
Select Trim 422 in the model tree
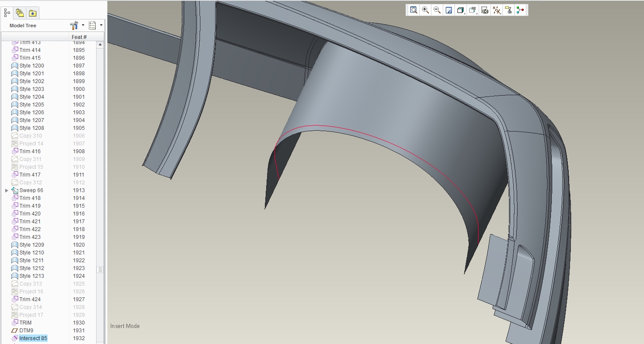point(30,229)
